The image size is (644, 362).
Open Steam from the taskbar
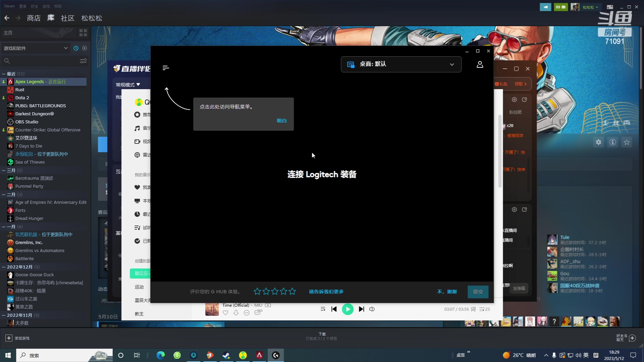coord(226,355)
